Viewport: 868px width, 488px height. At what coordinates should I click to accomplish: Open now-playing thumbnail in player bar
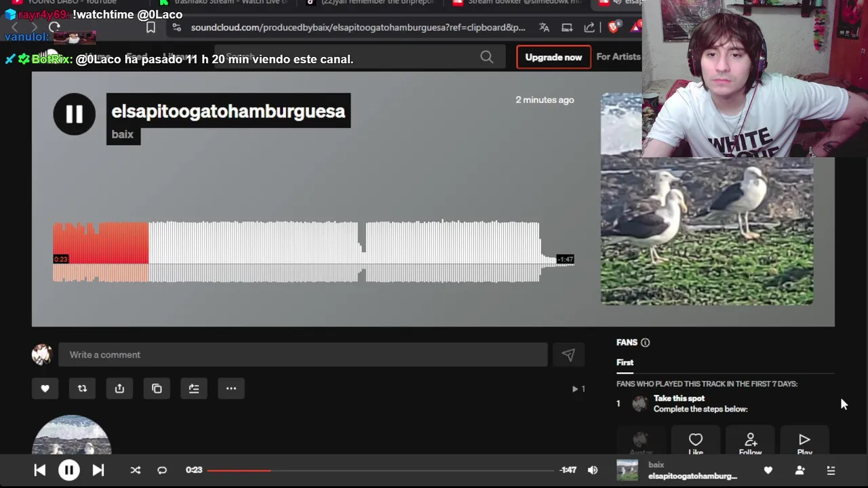tap(627, 470)
